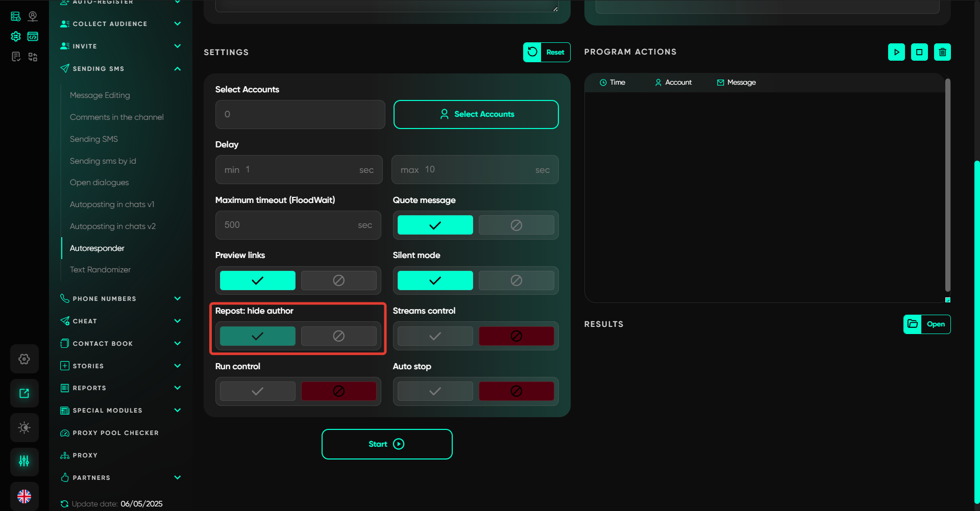Click the external link icon in left bar

[x=24, y=393]
